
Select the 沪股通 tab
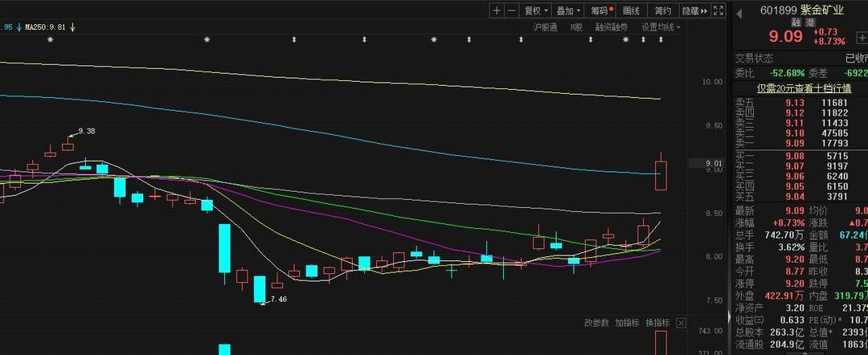click(545, 27)
